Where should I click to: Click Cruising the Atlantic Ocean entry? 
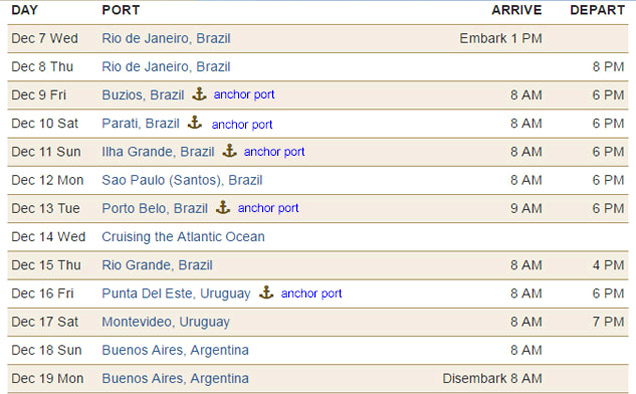tap(183, 237)
